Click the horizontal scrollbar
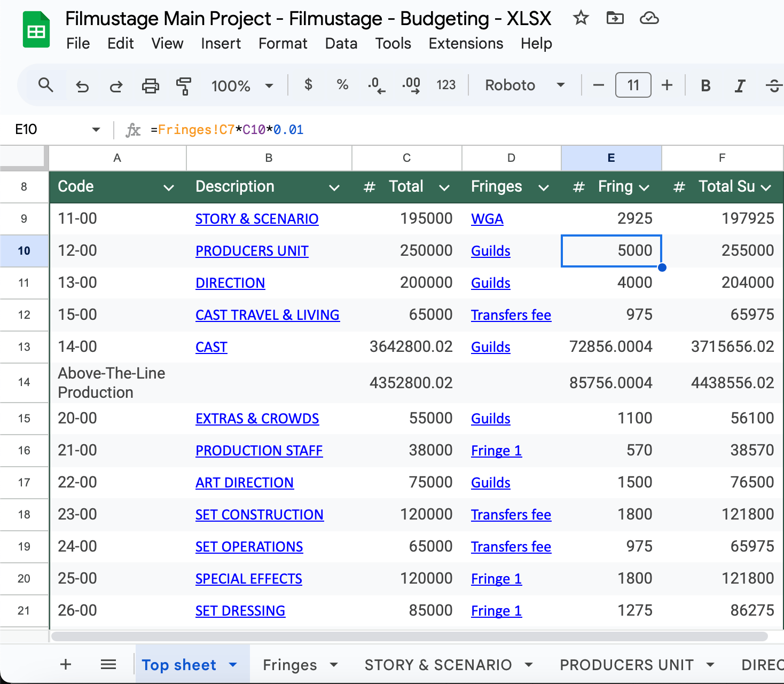The image size is (784, 684). (410, 636)
